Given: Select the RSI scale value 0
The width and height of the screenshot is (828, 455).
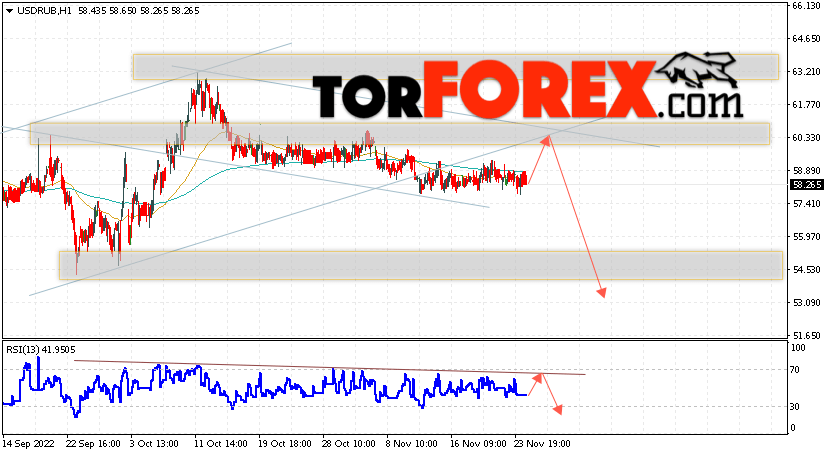Looking at the screenshot, I should [x=793, y=428].
